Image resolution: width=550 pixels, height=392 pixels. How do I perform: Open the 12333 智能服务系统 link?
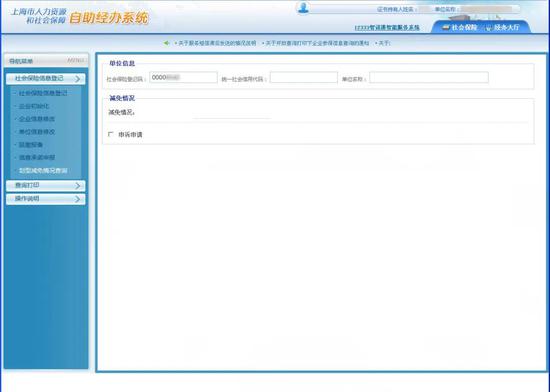click(387, 27)
